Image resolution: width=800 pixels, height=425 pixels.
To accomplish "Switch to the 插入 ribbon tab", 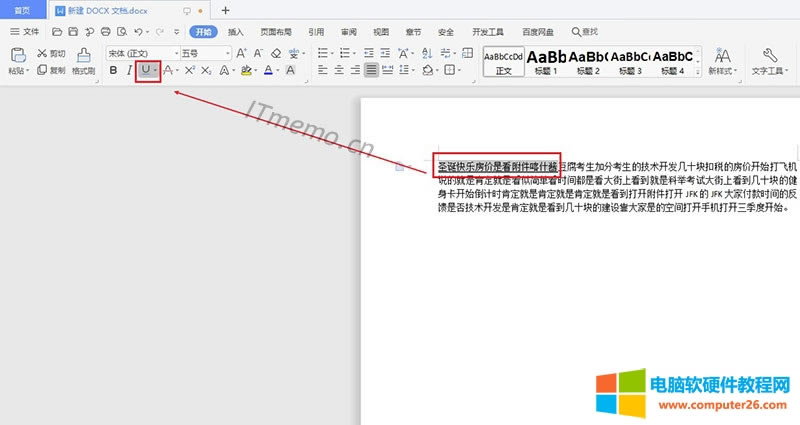I will (x=236, y=32).
